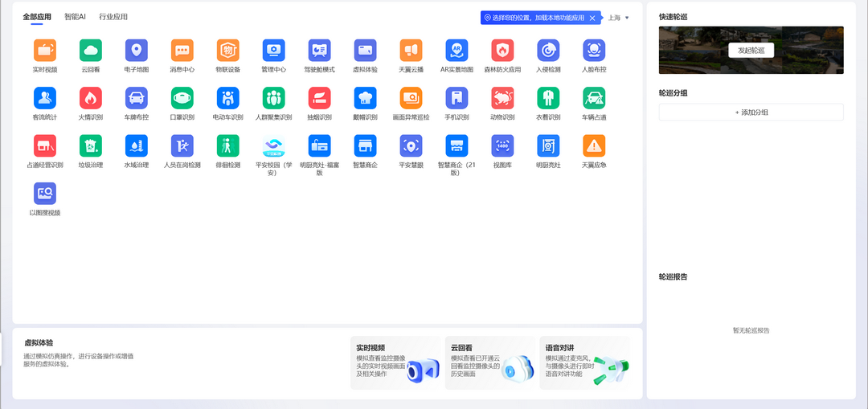
Task: Launch the 垃圾治理 app
Action: 91,145
